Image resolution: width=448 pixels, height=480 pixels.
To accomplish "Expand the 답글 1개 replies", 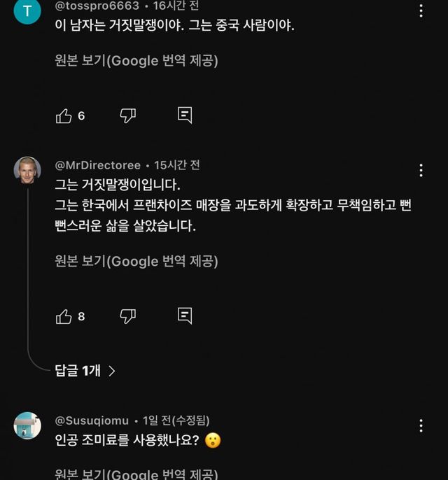I will [x=78, y=371].
